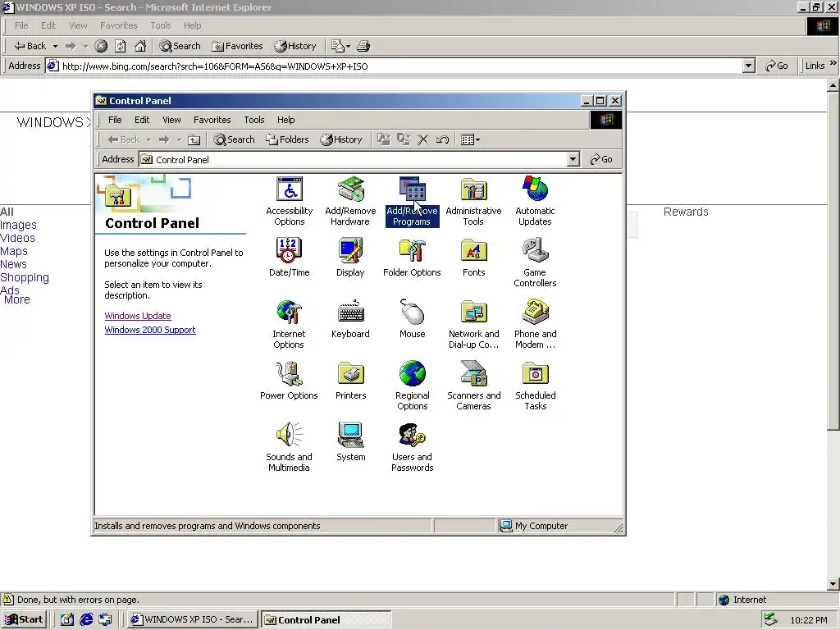Click the Internet Explorer Home button
840x630 pixels.
(140, 46)
